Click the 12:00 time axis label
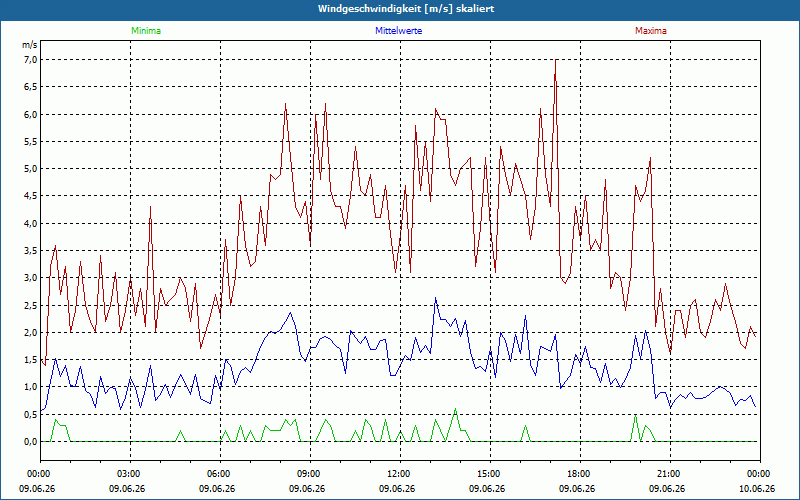This screenshot has height=500, width=800. (397, 474)
